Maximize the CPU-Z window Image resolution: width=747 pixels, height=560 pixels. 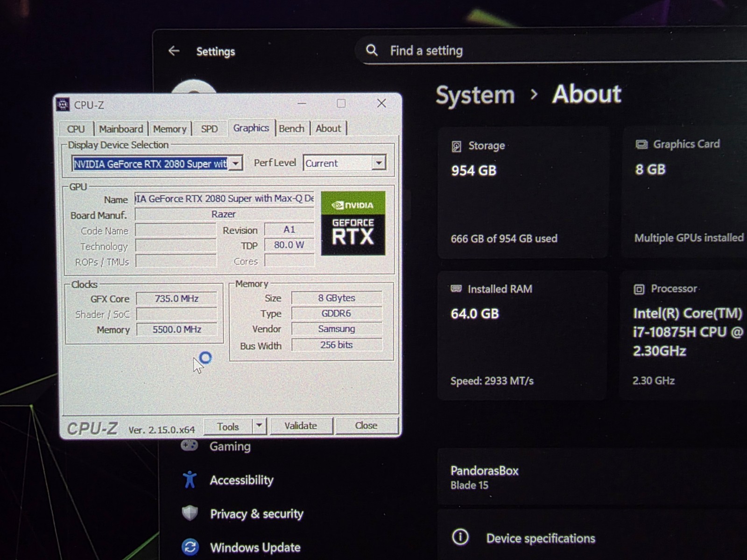coord(341,103)
